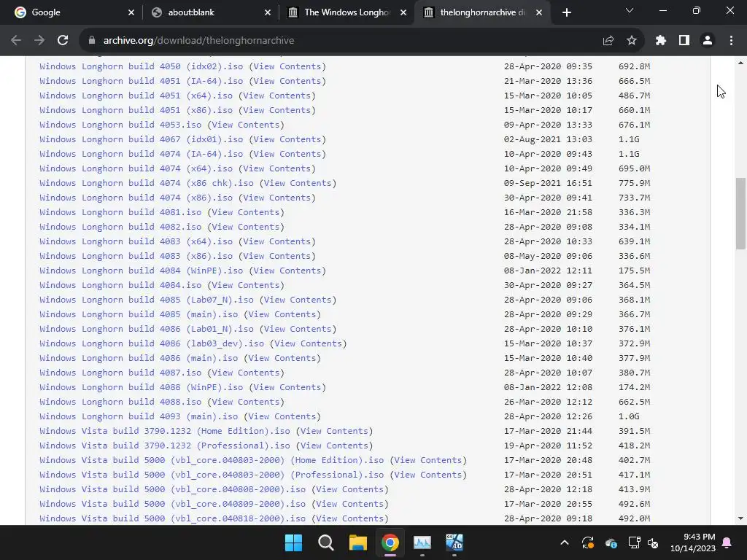Click date 02-Aug-2021 13:03
Image resolution: width=747 pixels, height=560 pixels.
tap(548, 139)
